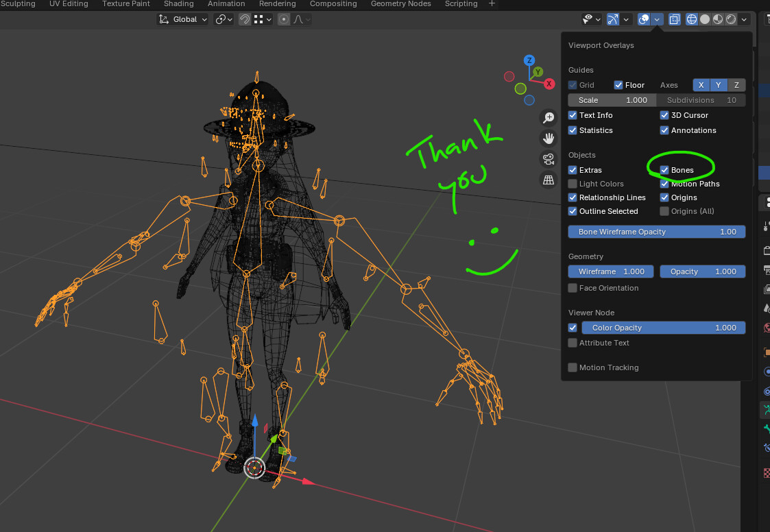
Task: Open viewport shading options dropdown
Action: pyautogui.click(x=745, y=19)
